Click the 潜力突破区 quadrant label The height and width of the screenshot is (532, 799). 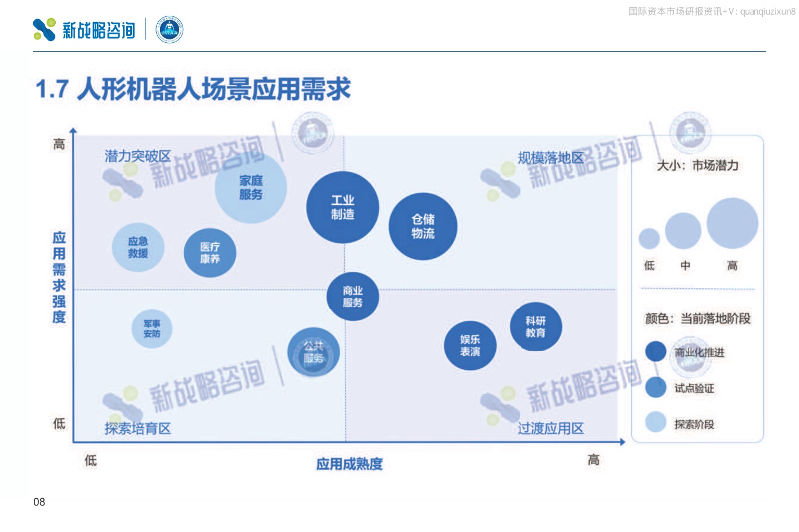(x=137, y=156)
